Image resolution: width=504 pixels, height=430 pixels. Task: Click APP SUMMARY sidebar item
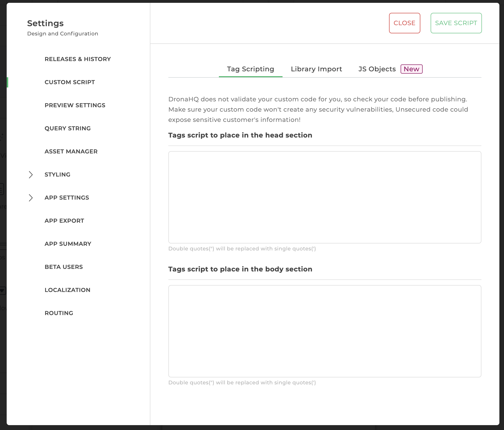[68, 243]
